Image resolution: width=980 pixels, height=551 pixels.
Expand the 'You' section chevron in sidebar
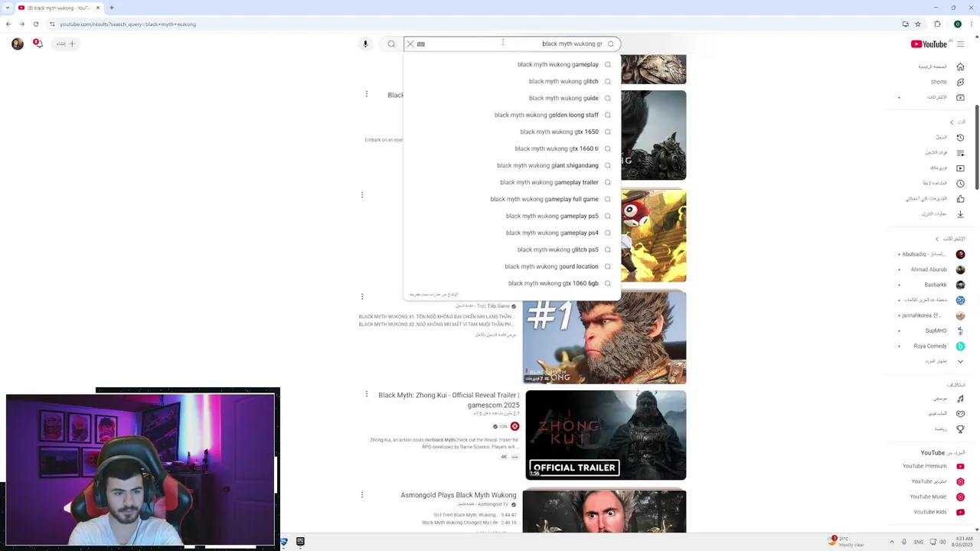952,122
